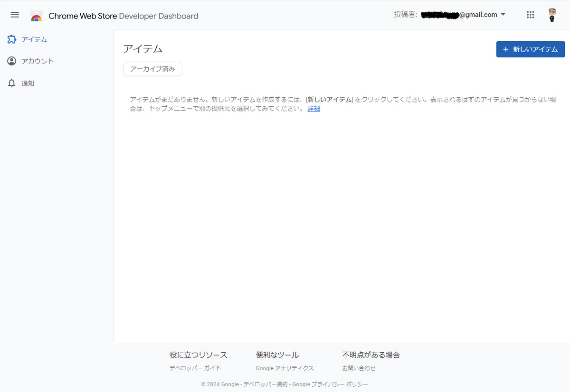Click the publisher gmail.com address text
Viewport: 570px width, 392px height.
[x=459, y=15]
